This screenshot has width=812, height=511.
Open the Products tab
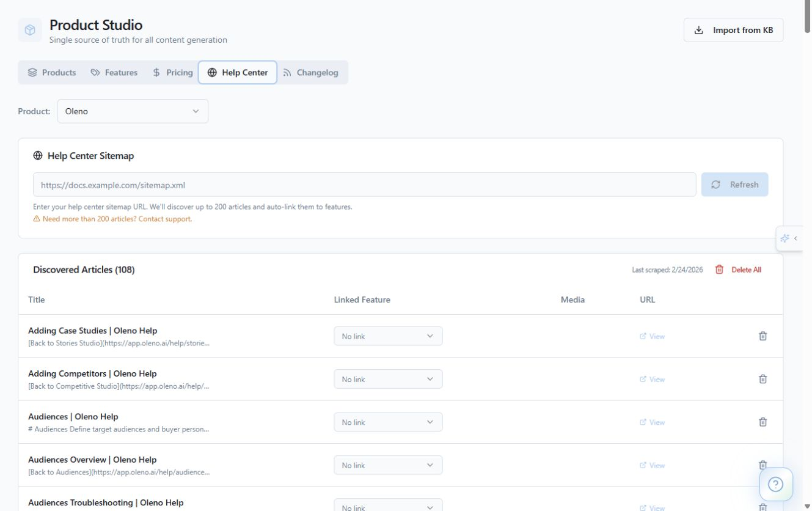coord(52,72)
